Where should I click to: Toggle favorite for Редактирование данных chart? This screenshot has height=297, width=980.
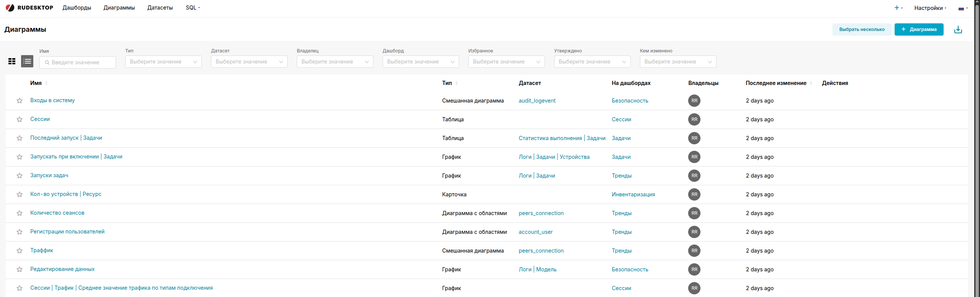pyautogui.click(x=20, y=269)
